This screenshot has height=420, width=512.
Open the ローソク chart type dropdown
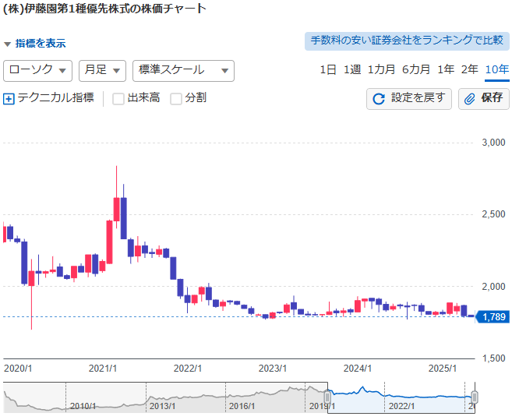click(38, 70)
